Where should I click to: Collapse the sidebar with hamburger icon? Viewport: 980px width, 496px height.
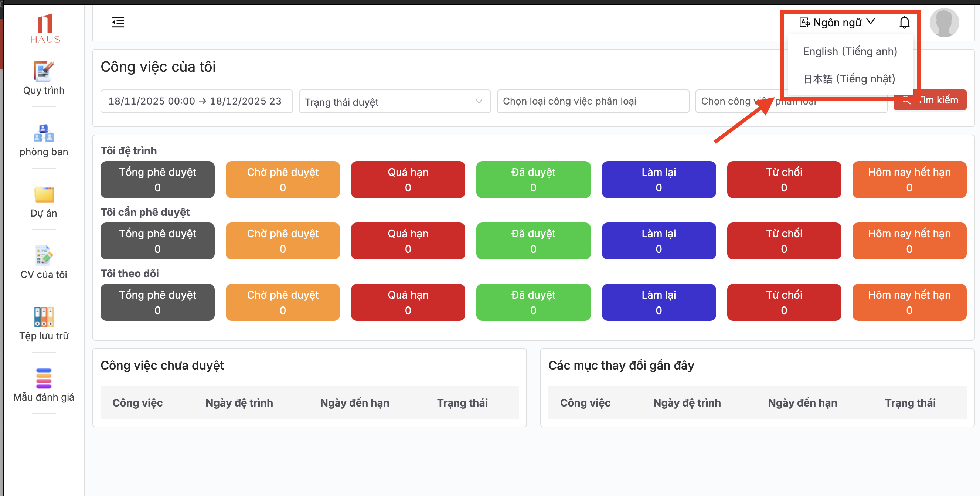click(x=118, y=23)
